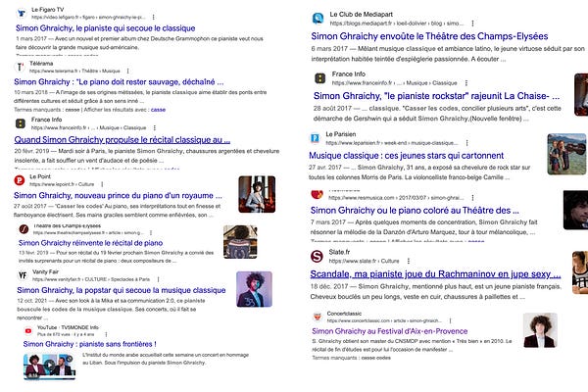Click the Slate.fr result thumbnail

[x=580, y=272]
